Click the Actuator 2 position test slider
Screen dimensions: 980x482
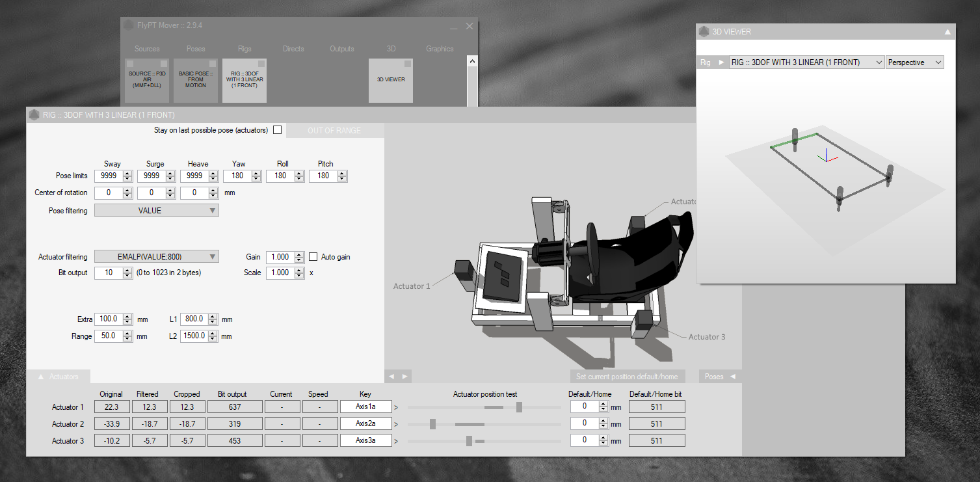[x=484, y=424]
